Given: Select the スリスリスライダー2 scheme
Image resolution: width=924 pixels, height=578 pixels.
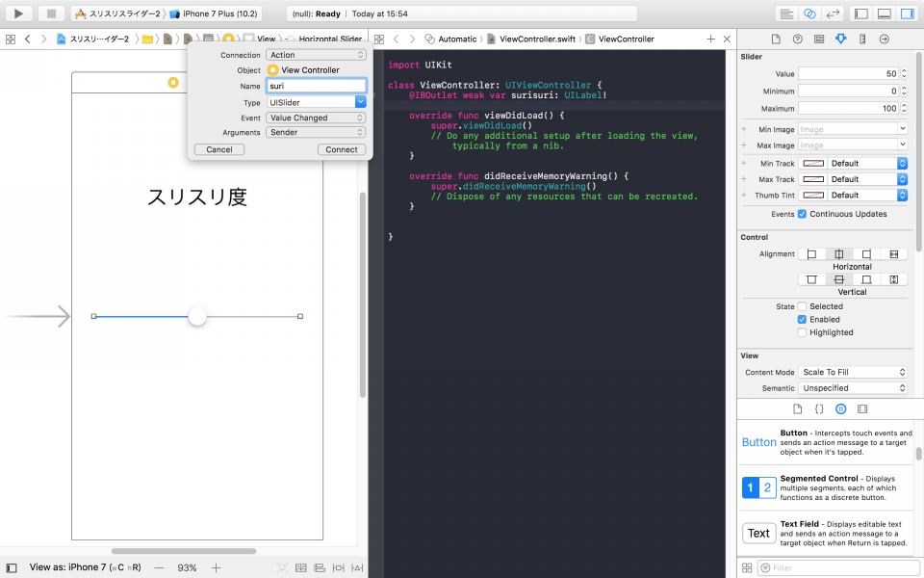Looking at the screenshot, I should coord(117,13).
